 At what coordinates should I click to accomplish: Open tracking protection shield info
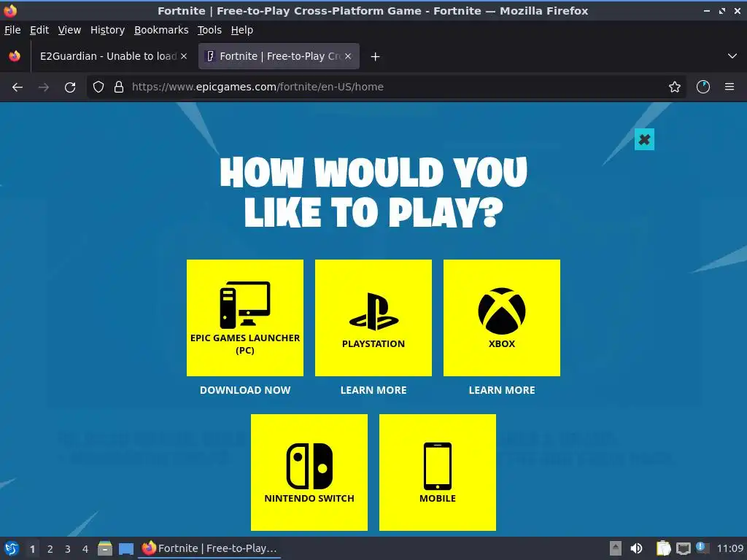(x=98, y=87)
